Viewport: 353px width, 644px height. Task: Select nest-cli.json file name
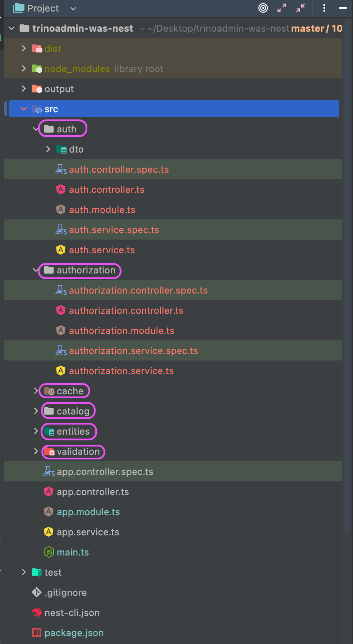click(72, 613)
